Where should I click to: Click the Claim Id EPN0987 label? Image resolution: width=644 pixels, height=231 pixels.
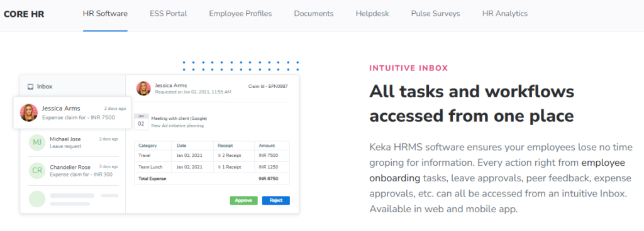point(268,87)
